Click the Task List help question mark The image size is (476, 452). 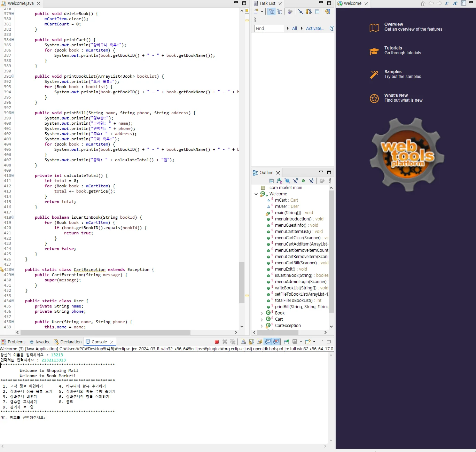331,28
